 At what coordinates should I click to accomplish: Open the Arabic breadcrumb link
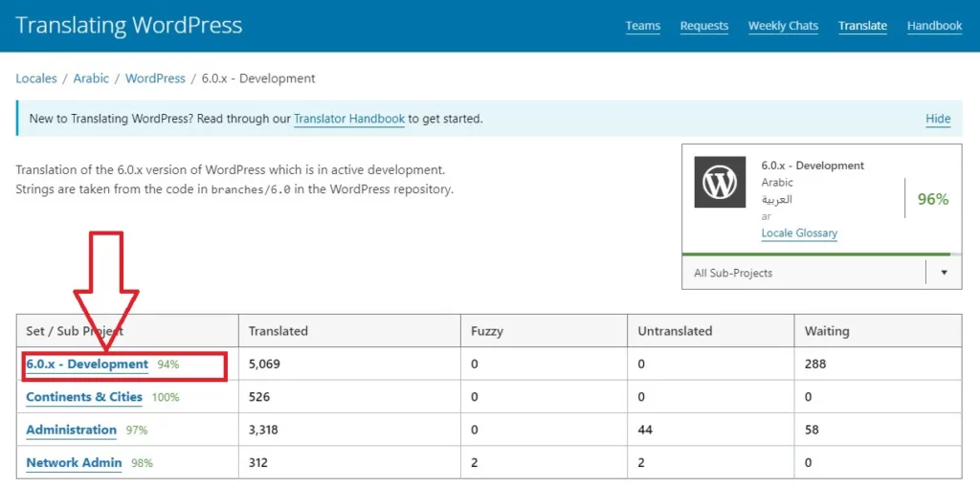[91, 78]
